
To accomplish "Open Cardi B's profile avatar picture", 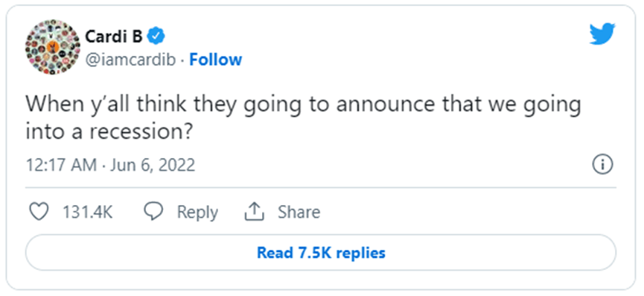I will tap(52, 47).
